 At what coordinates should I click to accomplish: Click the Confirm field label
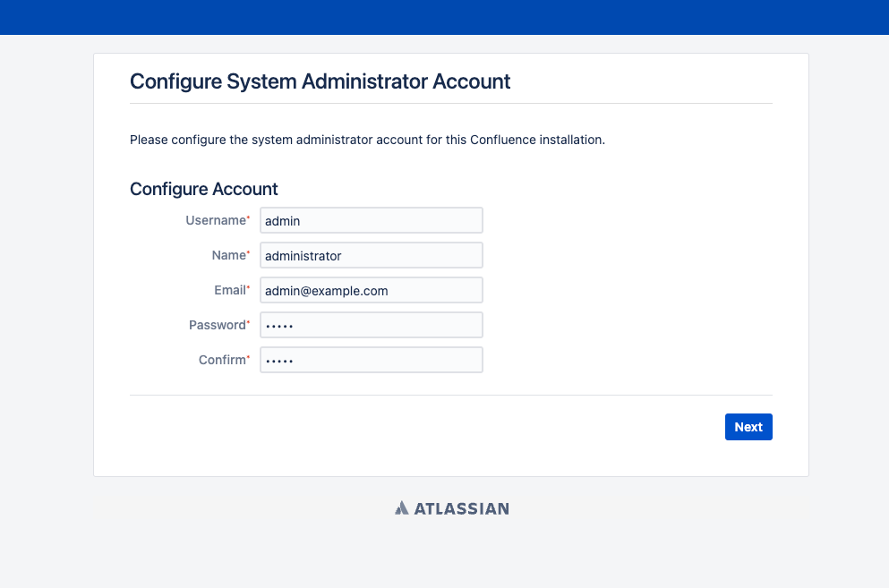tap(222, 360)
